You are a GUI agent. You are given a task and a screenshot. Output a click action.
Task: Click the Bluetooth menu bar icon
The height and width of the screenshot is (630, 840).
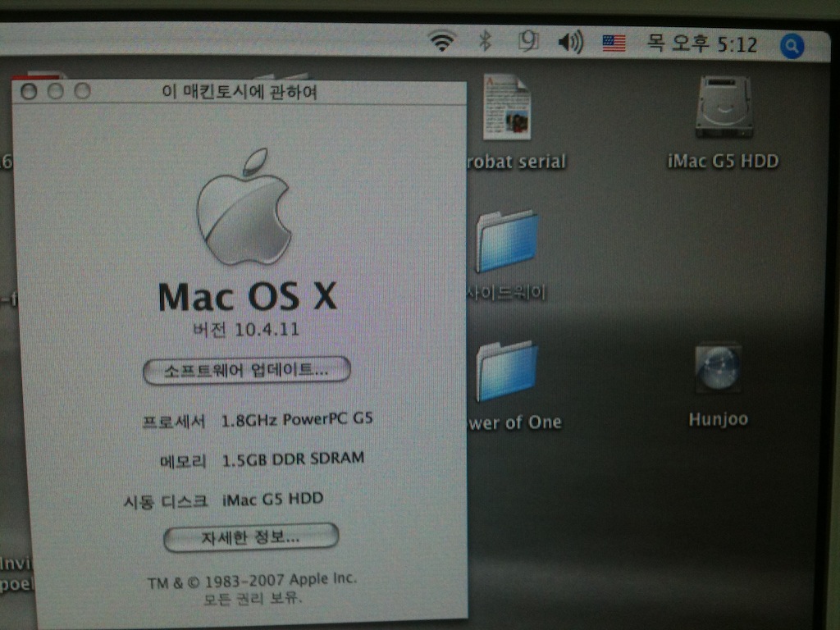tap(485, 41)
